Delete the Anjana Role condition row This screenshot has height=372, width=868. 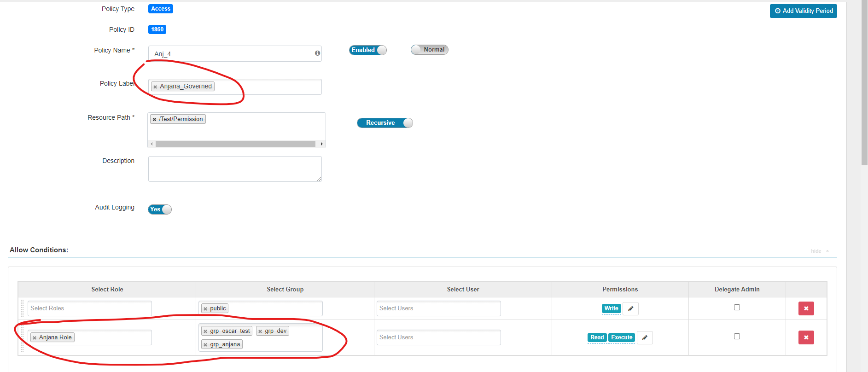point(806,337)
